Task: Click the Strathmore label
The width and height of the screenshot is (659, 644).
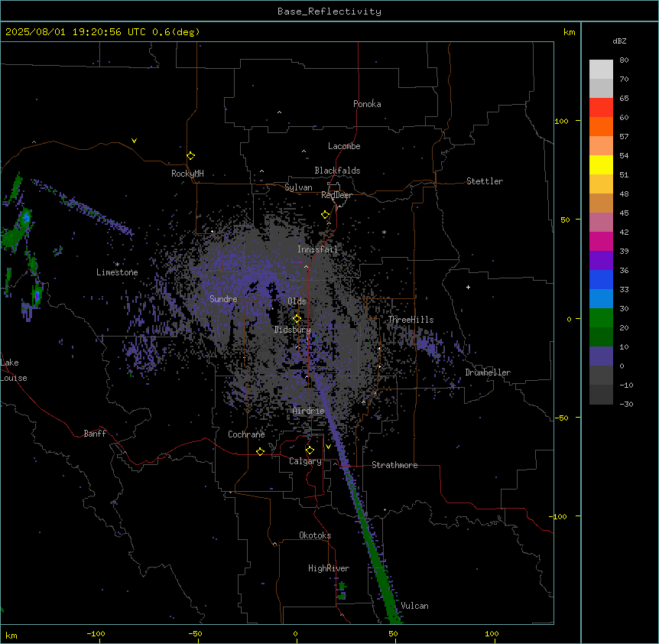Action: [394, 465]
